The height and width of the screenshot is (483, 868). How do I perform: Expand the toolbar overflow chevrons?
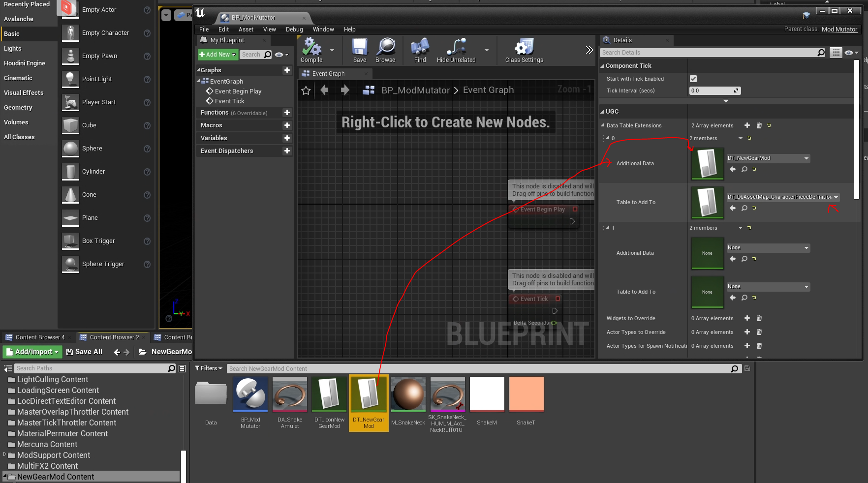point(589,50)
